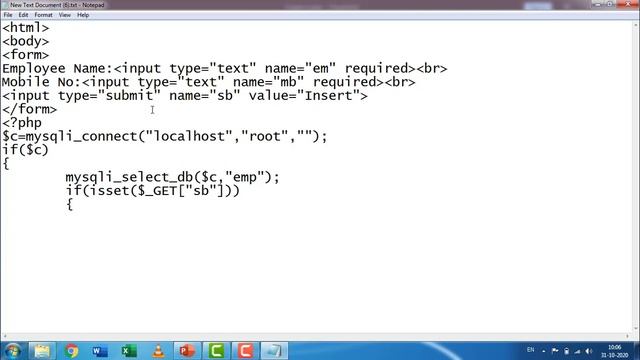Check the battery status tray icon

tap(566, 351)
